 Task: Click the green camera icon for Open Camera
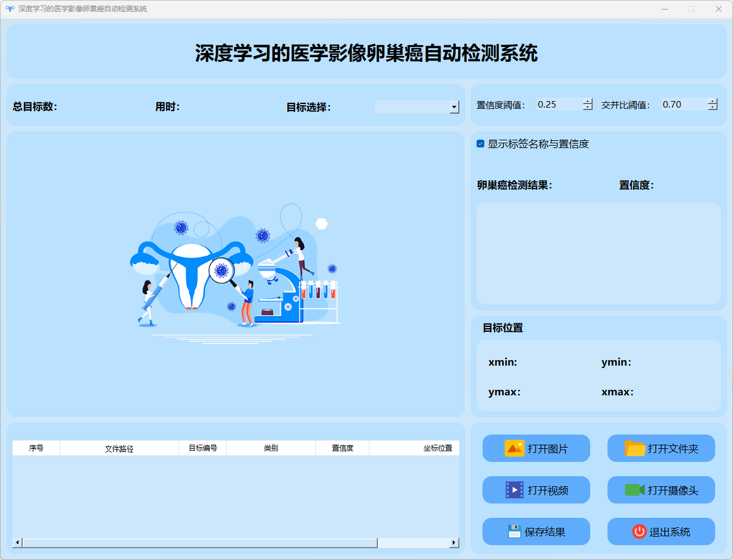[x=634, y=490]
